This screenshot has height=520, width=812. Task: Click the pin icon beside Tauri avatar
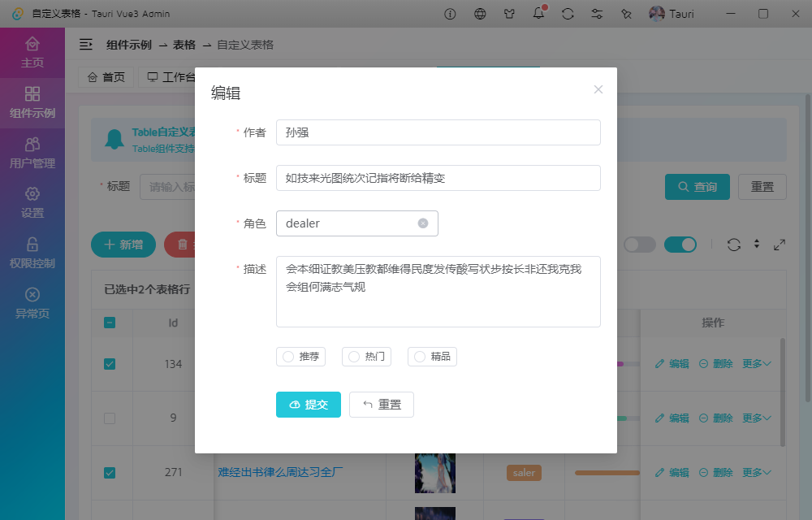(x=626, y=14)
